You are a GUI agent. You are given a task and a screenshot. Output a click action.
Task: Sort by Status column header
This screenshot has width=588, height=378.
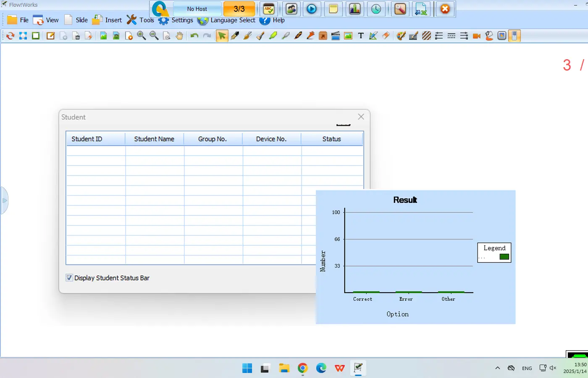(x=332, y=139)
